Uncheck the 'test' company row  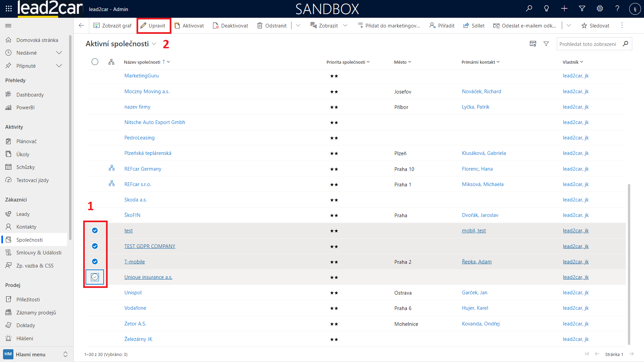95,231
